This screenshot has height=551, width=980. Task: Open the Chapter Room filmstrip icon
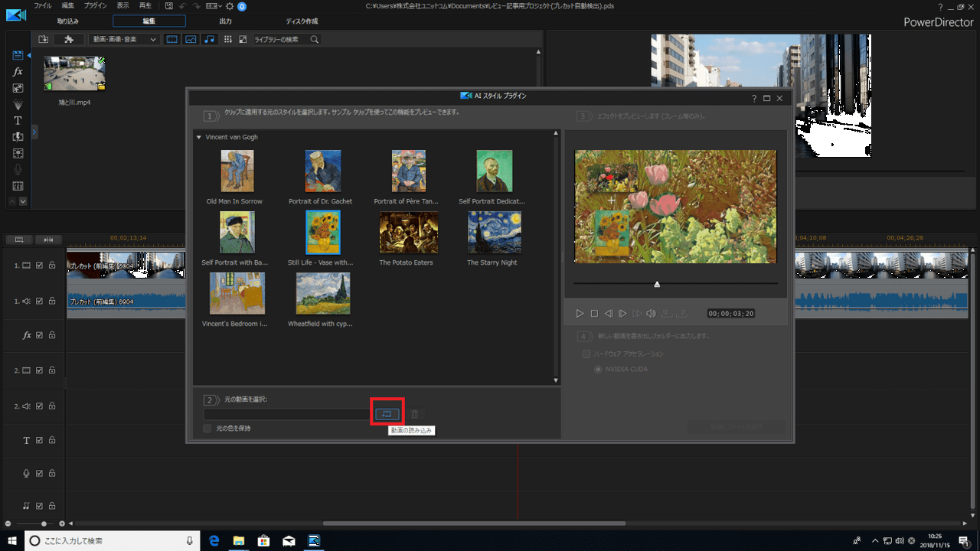[x=18, y=186]
